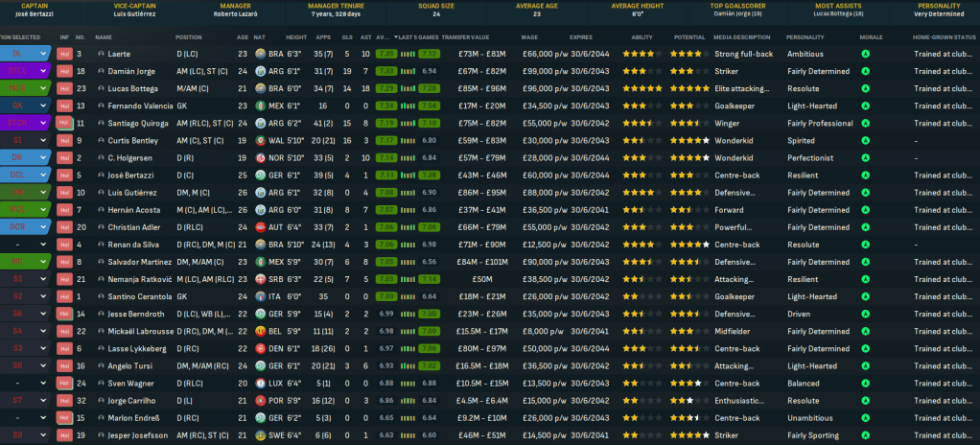Click the Austria flag in Christian Adler's row

[x=260, y=227]
